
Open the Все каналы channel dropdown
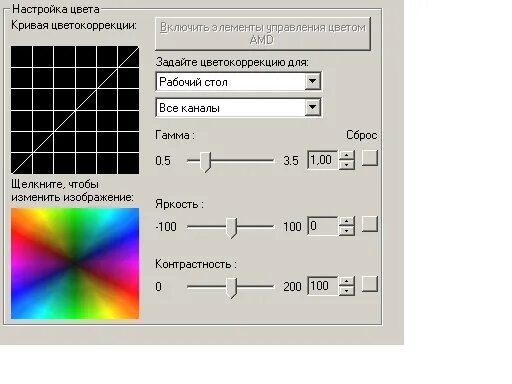pyautogui.click(x=313, y=108)
